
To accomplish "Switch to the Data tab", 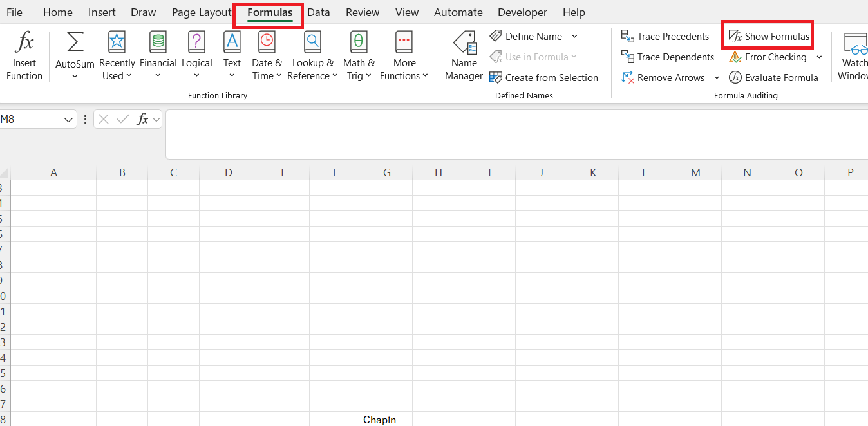I will click(x=319, y=12).
